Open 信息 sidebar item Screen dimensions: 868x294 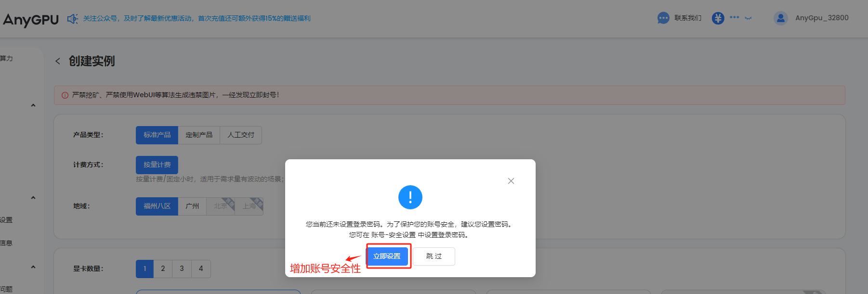click(6, 243)
